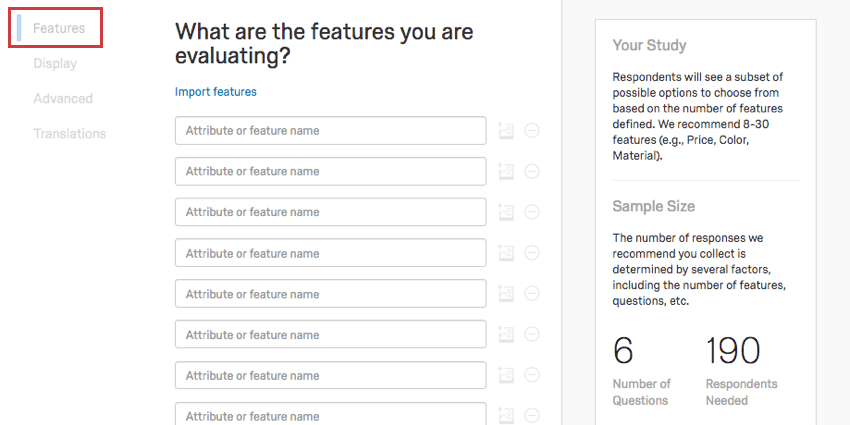Delete the seventh feature row
This screenshot has width=850, height=425.
532,376
